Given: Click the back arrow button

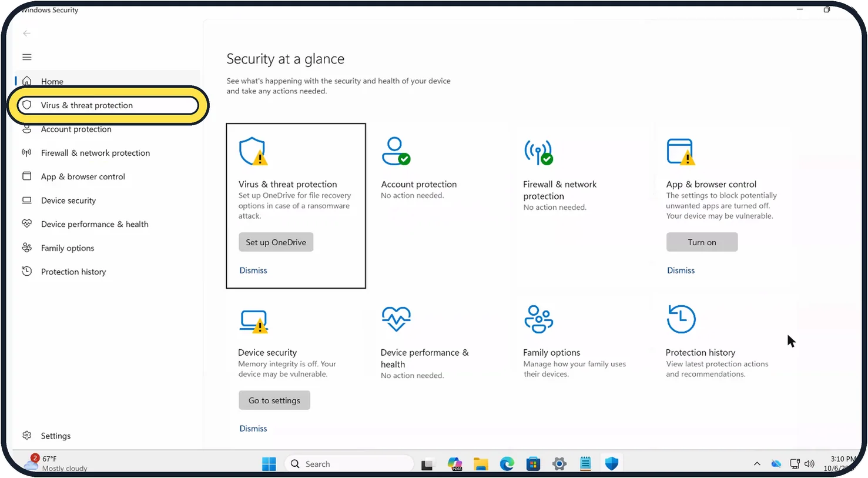Looking at the screenshot, I should pos(27,34).
